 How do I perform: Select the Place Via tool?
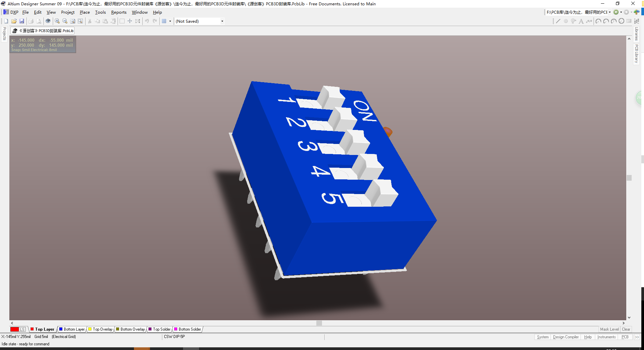click(574, 21)
